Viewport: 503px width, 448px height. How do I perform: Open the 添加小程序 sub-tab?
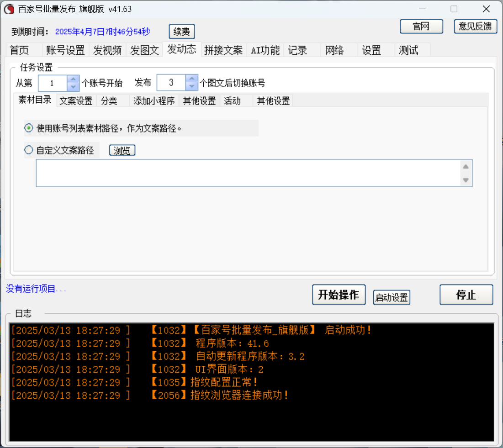coord(154,101)
